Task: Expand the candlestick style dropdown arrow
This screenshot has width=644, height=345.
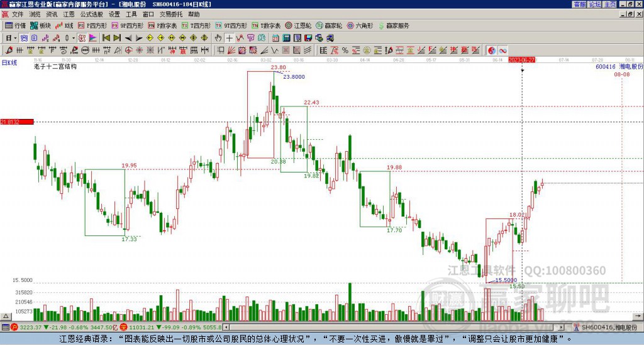Action: click(x=74, y=38)
